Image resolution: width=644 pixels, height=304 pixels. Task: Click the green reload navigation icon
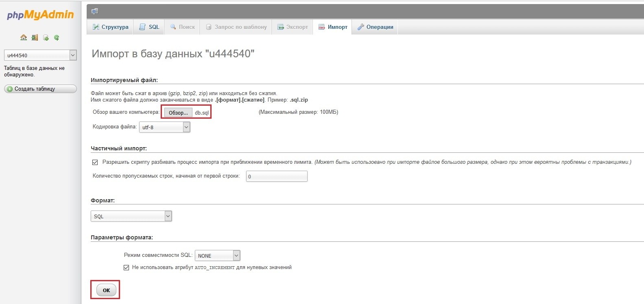(57, 38)
